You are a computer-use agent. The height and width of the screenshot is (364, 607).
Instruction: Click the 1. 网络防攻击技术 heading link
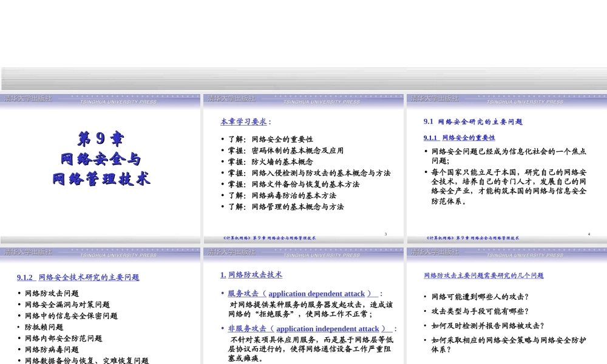pyautogui.click(x=253, y=274)
